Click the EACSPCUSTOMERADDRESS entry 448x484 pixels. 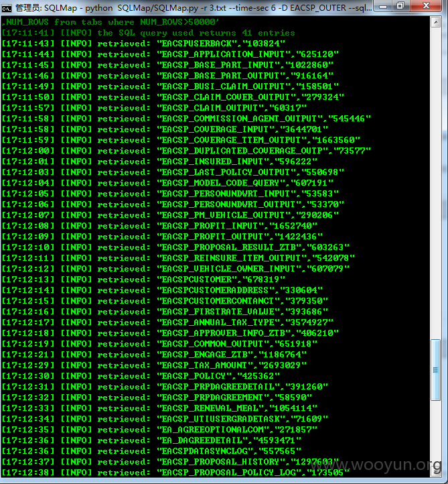pos(162,290)
